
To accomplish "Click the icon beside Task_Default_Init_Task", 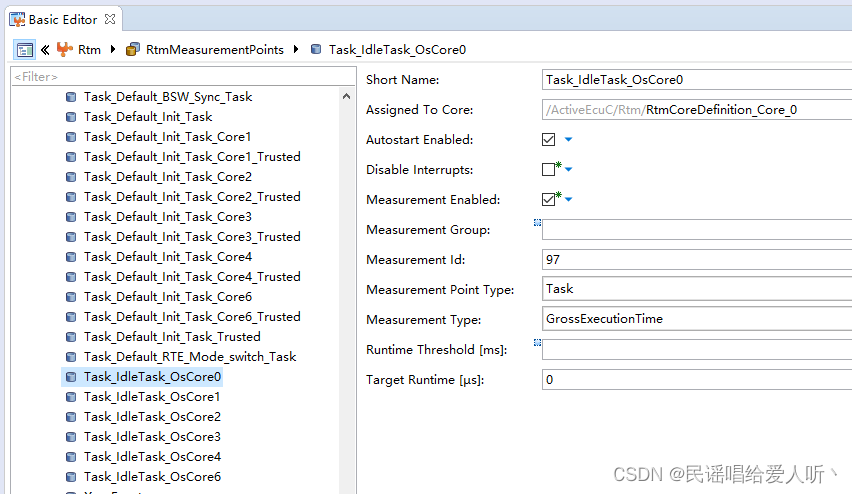I will (71, 117).
